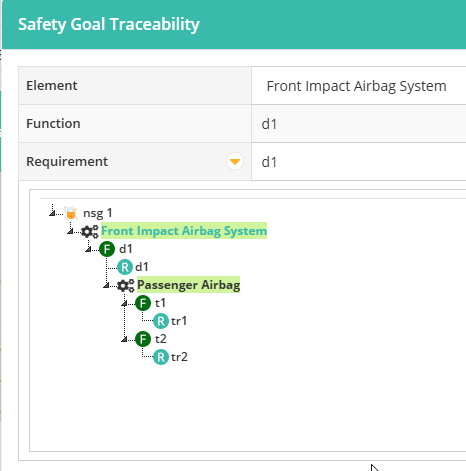Click teal R icon of requirement d1
The width and height of the screenshot is (466, 471).
pyautogui.click(x=125, y=267)
